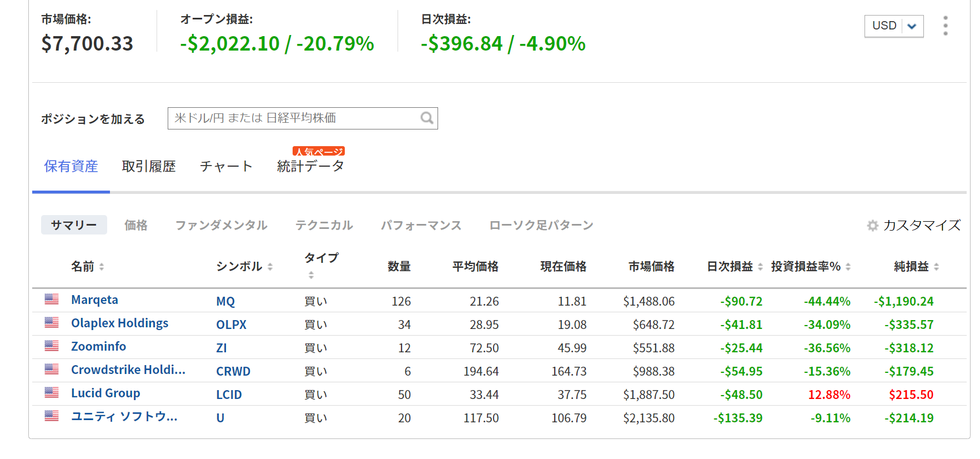
Task: Sort by 名前 column arrows
Action: pos(102,267)
